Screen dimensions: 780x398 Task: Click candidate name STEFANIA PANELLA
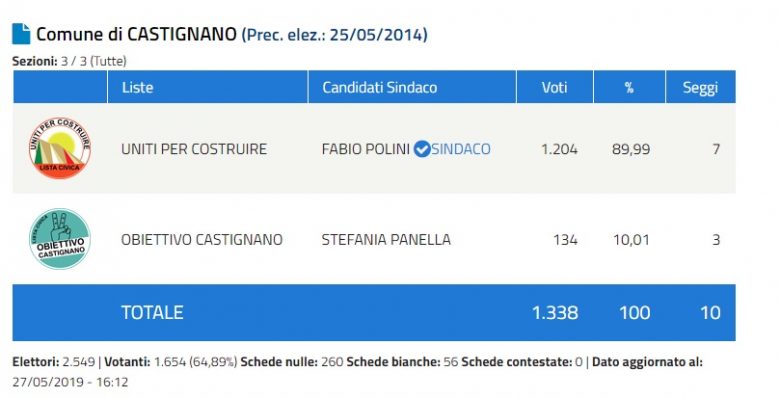point(386,239)
